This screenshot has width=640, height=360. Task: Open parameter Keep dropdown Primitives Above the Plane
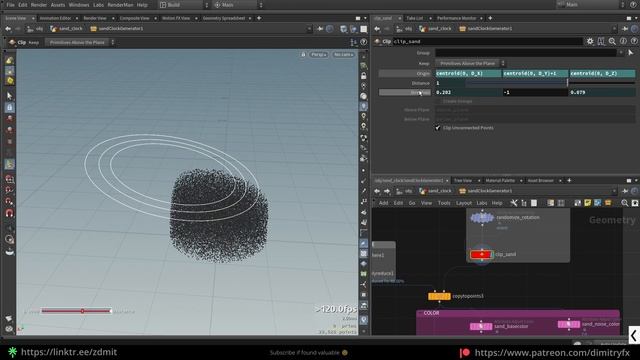[x=470, y=63]
